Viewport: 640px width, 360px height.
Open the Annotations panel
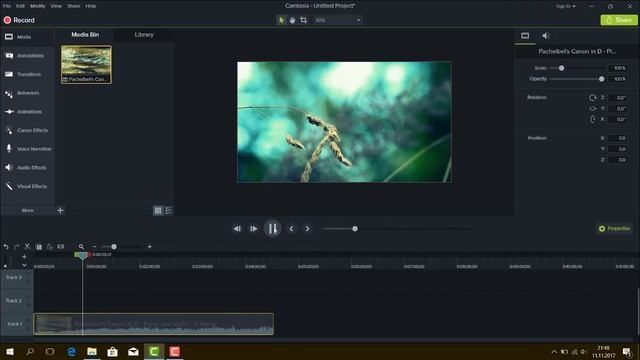(x=27, y=56)
